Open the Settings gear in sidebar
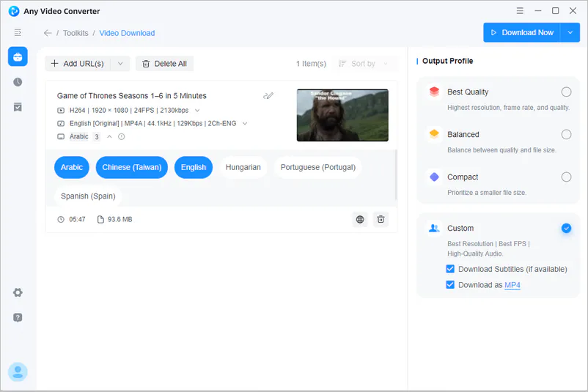 pyautogui.click(x=18, y=292)
